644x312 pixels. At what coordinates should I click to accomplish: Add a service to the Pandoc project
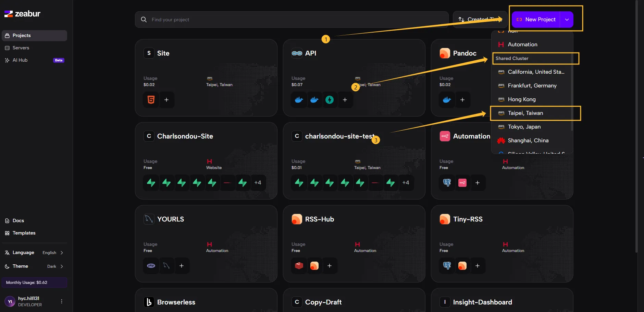tap(462, 100)
